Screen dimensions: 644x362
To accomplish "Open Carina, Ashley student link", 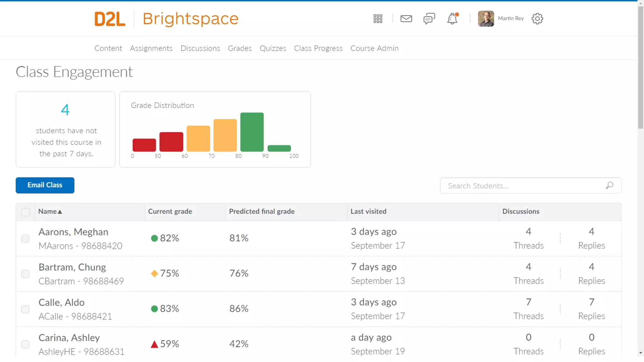I will pos(69,337).
